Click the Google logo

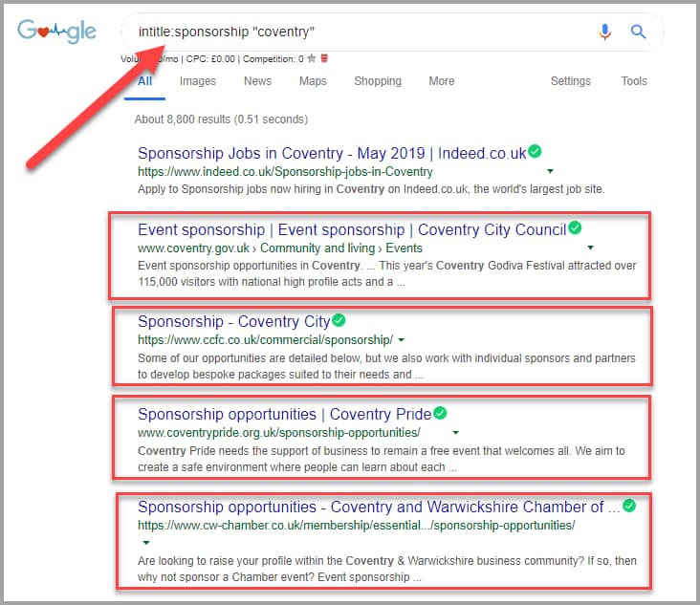coord(56,32)
